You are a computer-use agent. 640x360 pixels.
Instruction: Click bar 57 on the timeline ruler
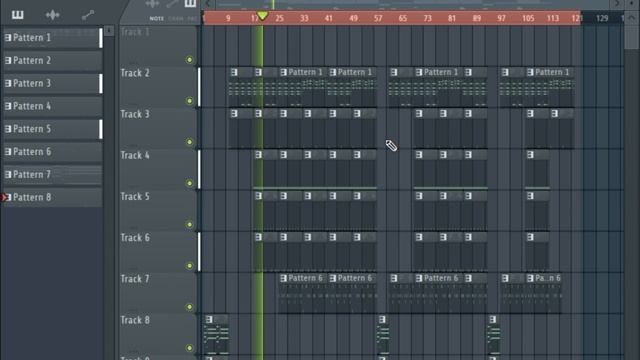coord(378,18)
